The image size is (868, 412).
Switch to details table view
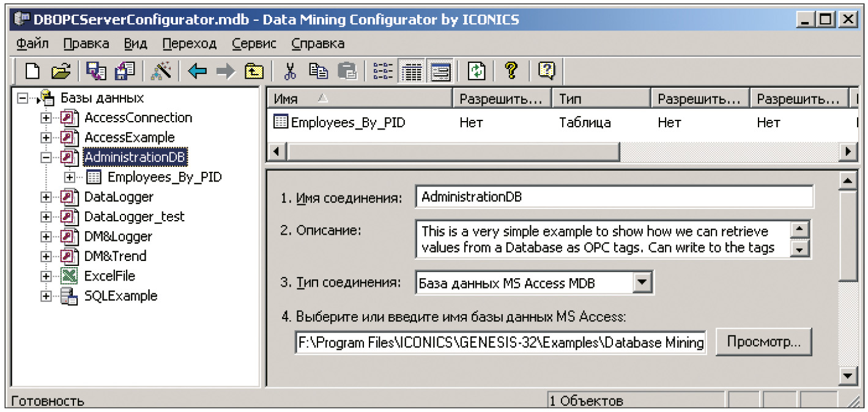click(412, 72)
